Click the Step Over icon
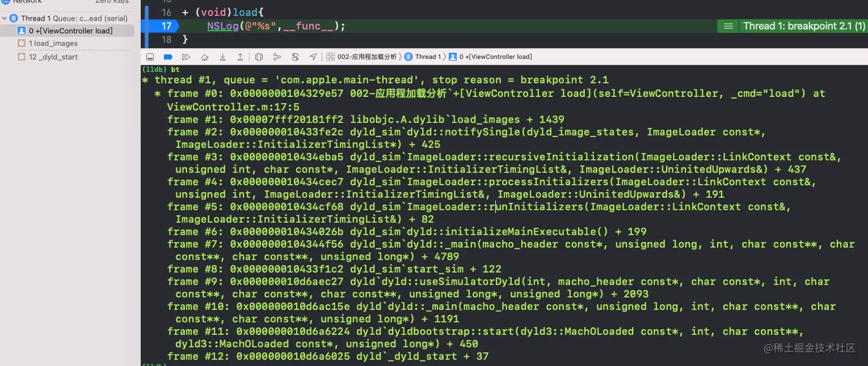868x366 pixels. click(204, 57)
